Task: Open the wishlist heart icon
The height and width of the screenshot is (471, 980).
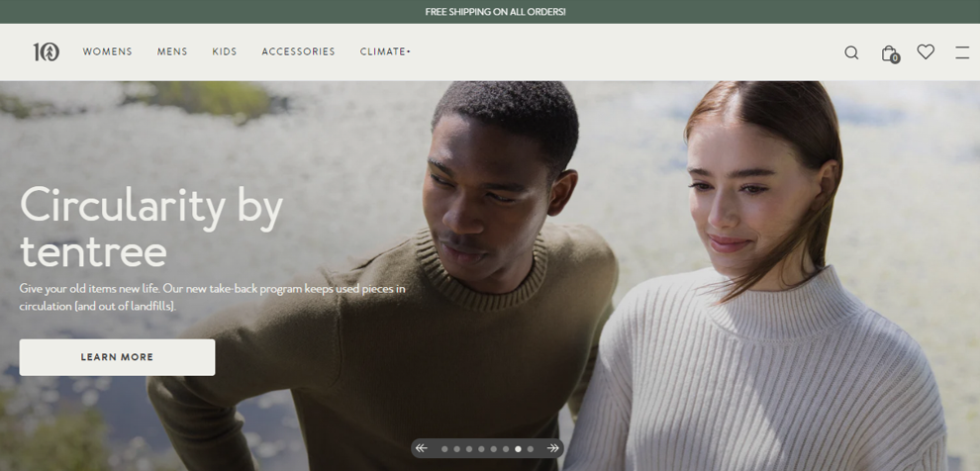Action: [926, 51]
